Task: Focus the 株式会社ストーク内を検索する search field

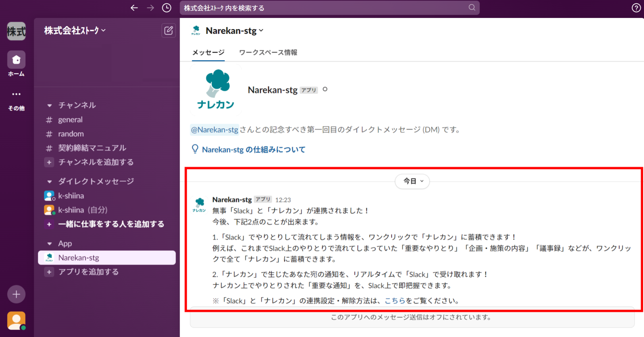Action: coord(329,8)
